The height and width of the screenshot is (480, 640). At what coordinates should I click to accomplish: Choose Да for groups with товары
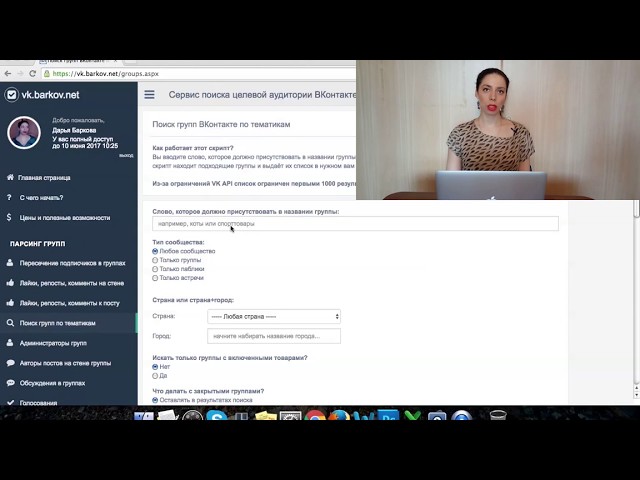point(155,376)
